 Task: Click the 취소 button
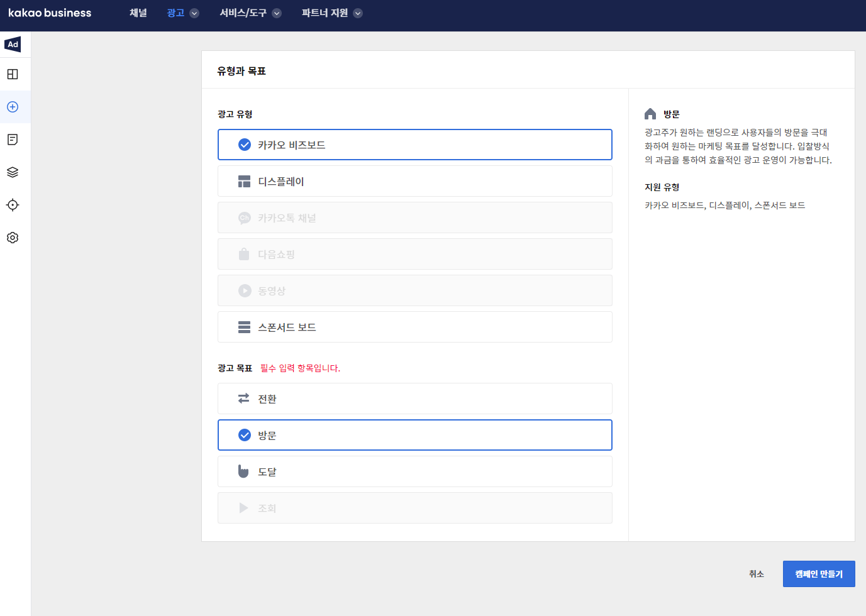click(x=757, y=574)
